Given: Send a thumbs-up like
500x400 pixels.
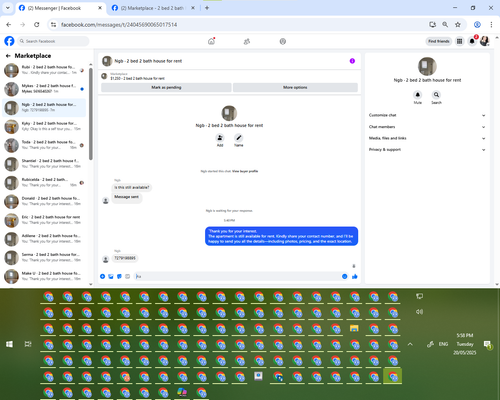Looking at the screenshot, I should pos(355,276).
